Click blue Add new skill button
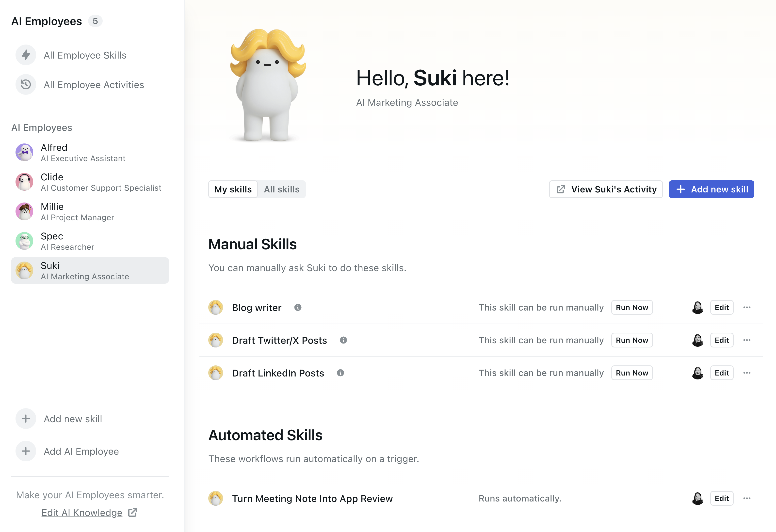776x532 pixels. click(711, 189)
